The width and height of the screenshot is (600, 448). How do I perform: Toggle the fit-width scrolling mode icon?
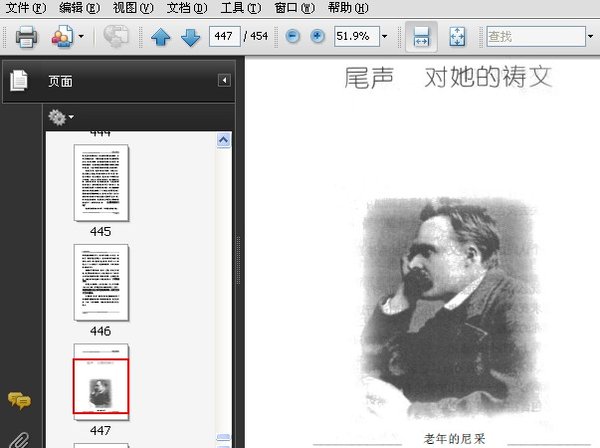click(421, 37)
